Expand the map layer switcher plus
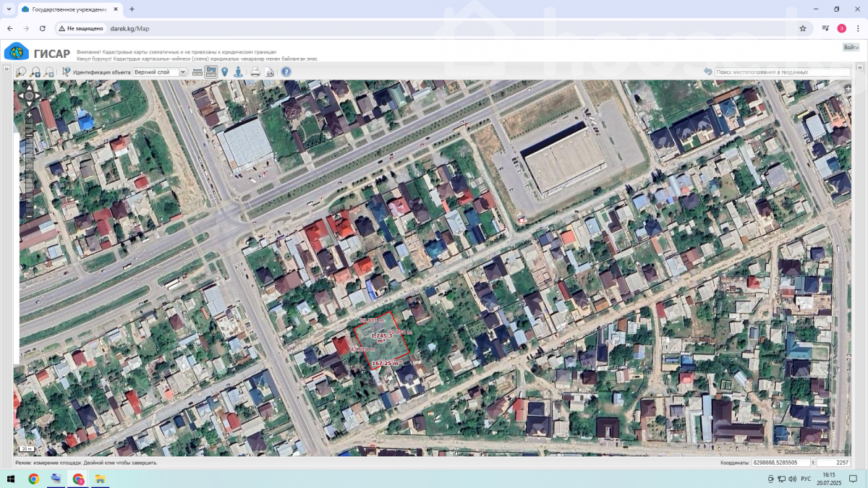Screen dimensions: 868x488 [848, 87]
